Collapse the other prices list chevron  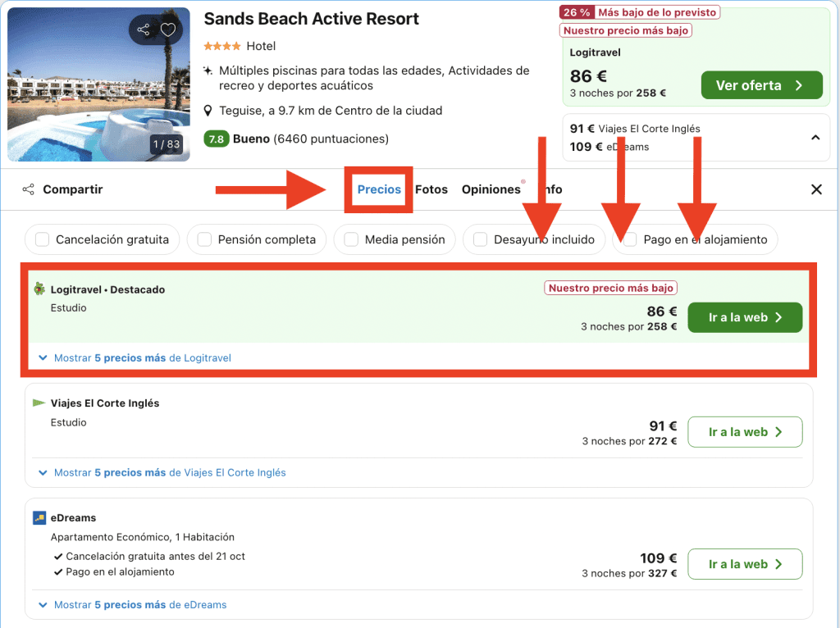[815, 138]
